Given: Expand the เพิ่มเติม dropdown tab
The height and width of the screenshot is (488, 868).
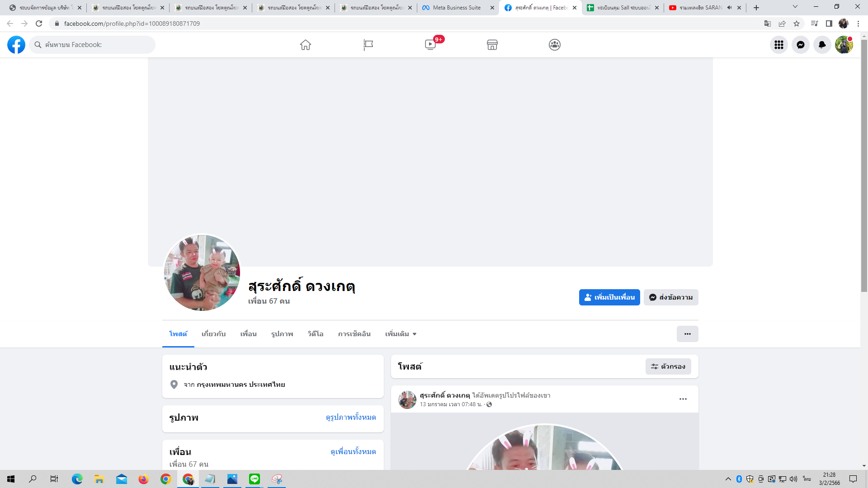Looking at the screenshot, I should coord(401,334).
